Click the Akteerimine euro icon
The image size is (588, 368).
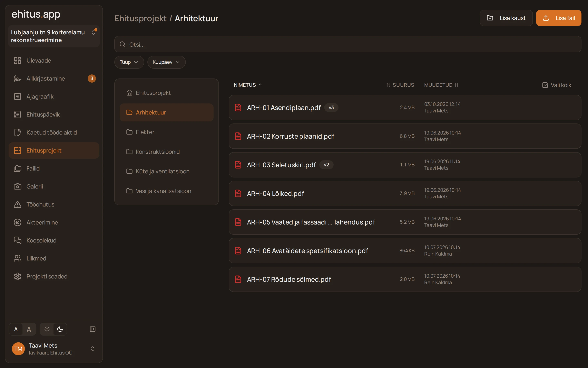tap(18, 222)
